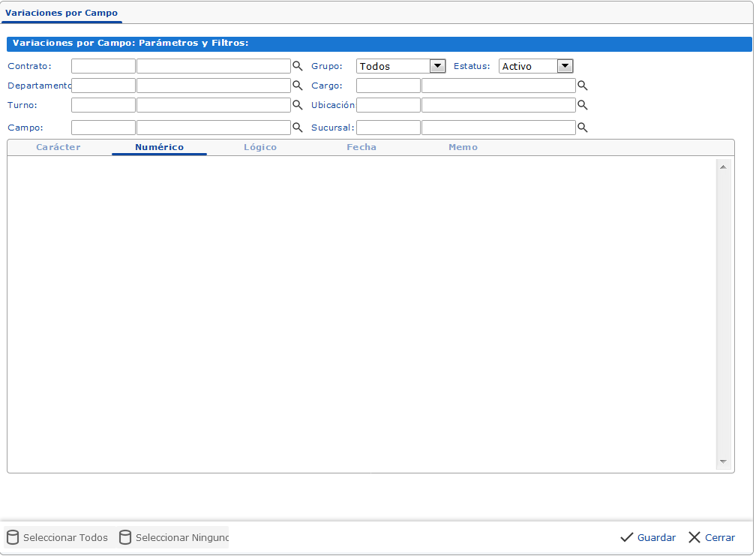Click the Contrato search magnifier icon
Viewport: 756px width, 556px height.
coord(297,66)
